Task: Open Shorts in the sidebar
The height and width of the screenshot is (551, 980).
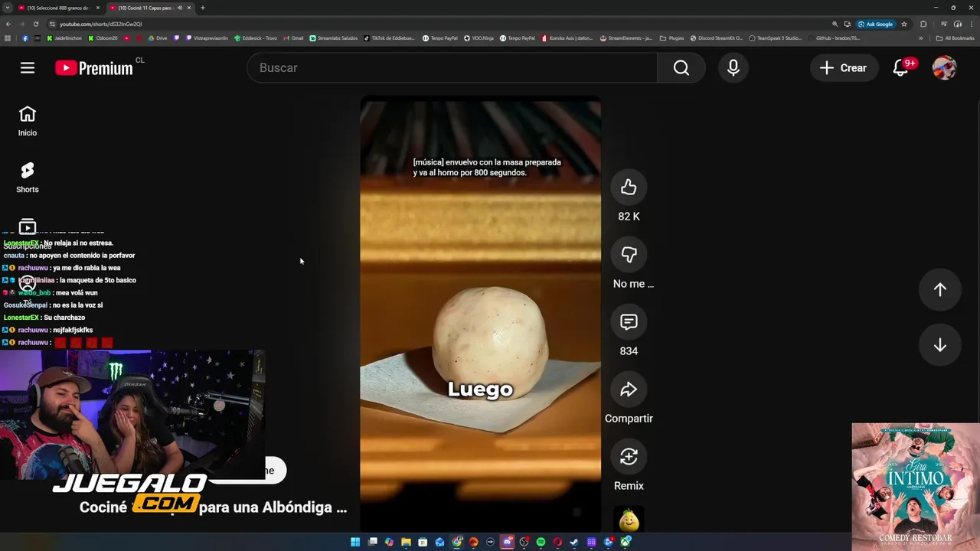Action: (28, 178)
